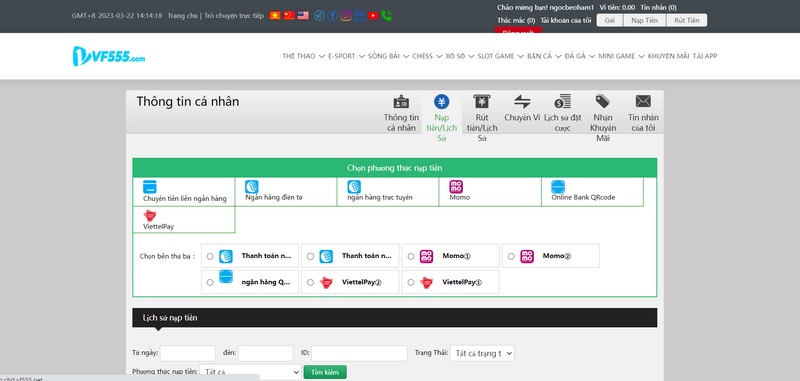Open Tài khoản của tôi link
Screen dimensions: 800x381
pyautogui.click(x=566, y=20)
